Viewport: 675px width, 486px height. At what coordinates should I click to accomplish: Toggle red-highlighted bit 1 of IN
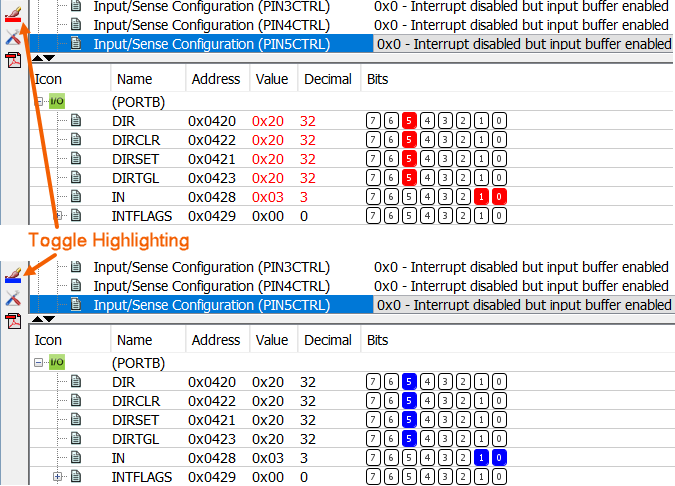(x=481, y=197)
